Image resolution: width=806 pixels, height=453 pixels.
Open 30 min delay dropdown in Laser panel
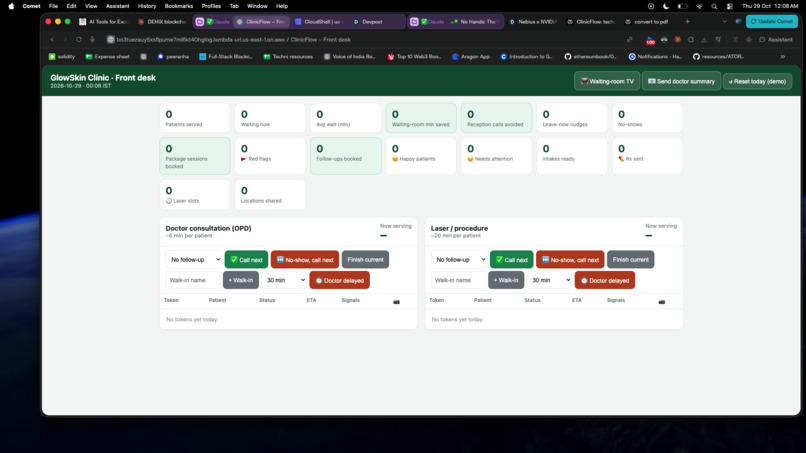point(549,280)
